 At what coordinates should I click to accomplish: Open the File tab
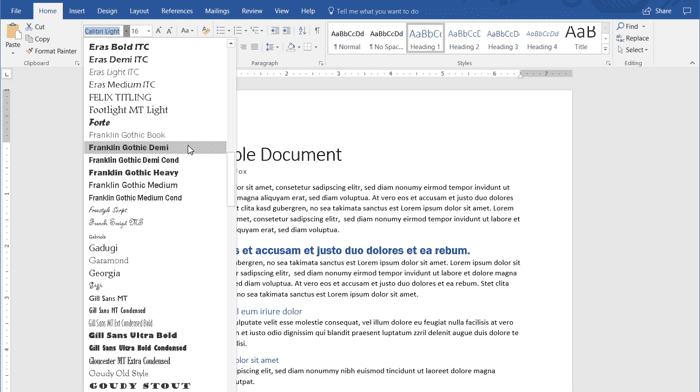[16, 11]
